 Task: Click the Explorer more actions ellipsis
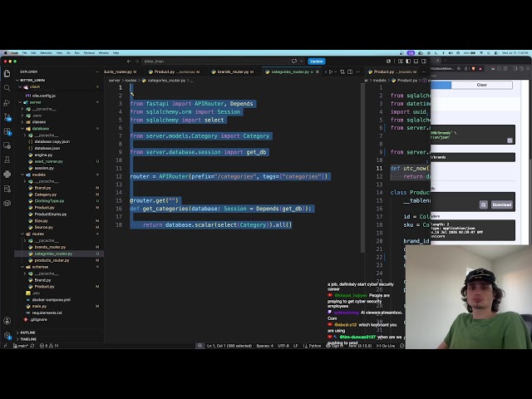coord(97,71)
